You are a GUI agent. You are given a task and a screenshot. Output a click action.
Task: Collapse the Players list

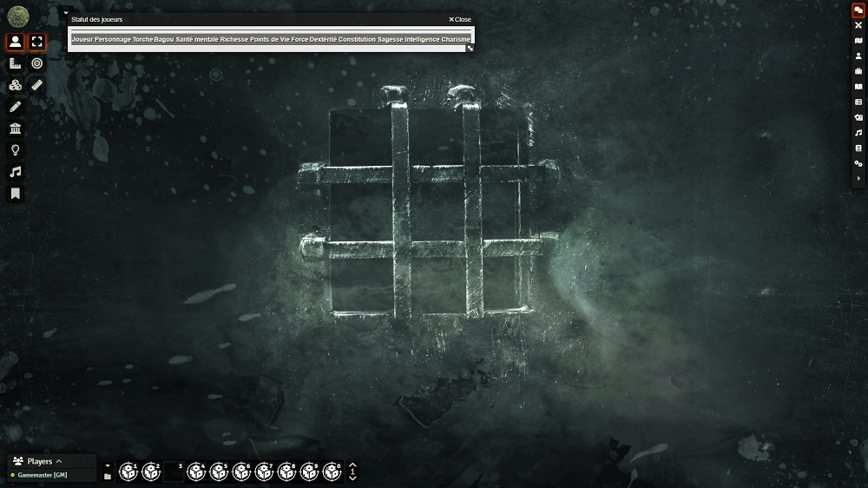(59, 461)
